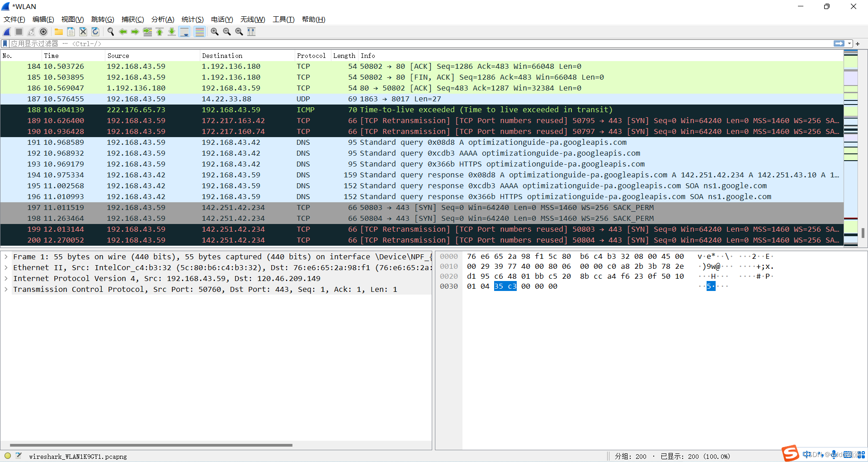This screenshot has width=868, height=462.
Task: Sort by Source column header
Action: [152, 56]
